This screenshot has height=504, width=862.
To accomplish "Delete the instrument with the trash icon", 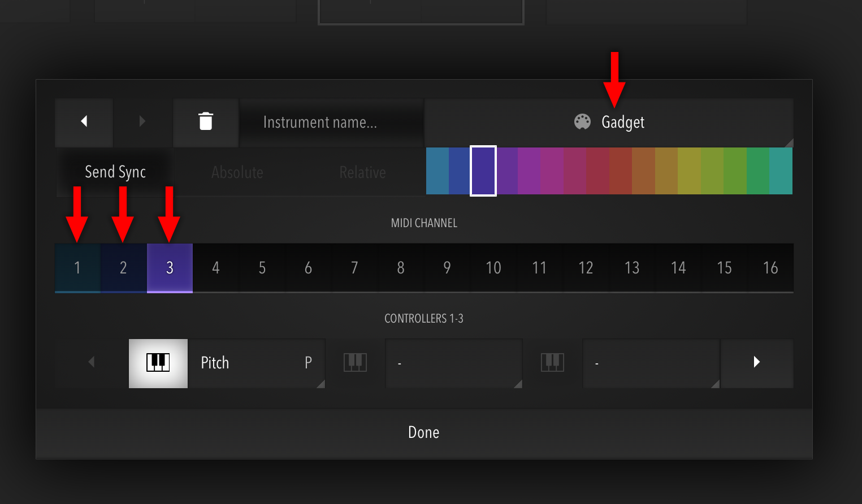I will pyautogui.click(x=206, y=121).
